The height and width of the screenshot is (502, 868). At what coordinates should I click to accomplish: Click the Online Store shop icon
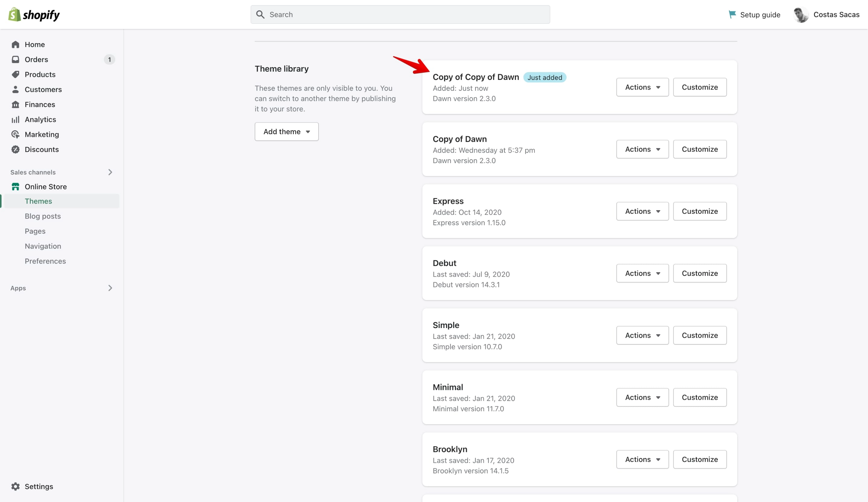[x=15, y=186]
